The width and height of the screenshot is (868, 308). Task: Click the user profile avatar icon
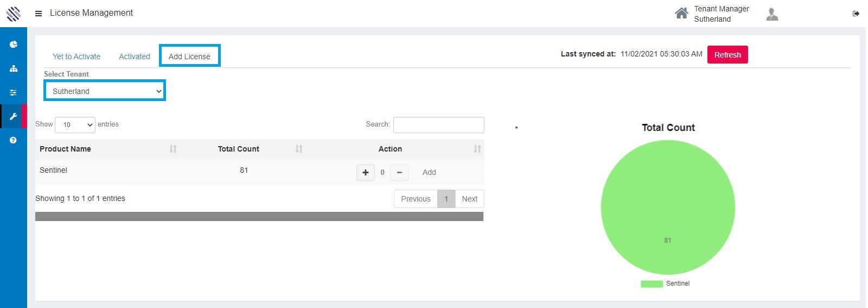click(772, 14)
